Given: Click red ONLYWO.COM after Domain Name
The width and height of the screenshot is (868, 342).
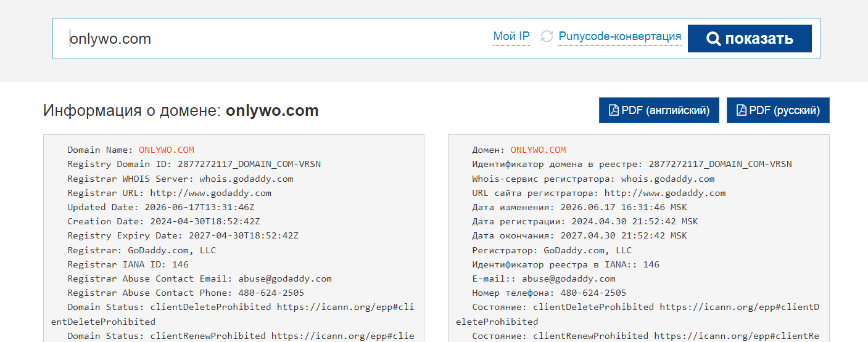Looking at the screenshot, I should tap(167, 150).
